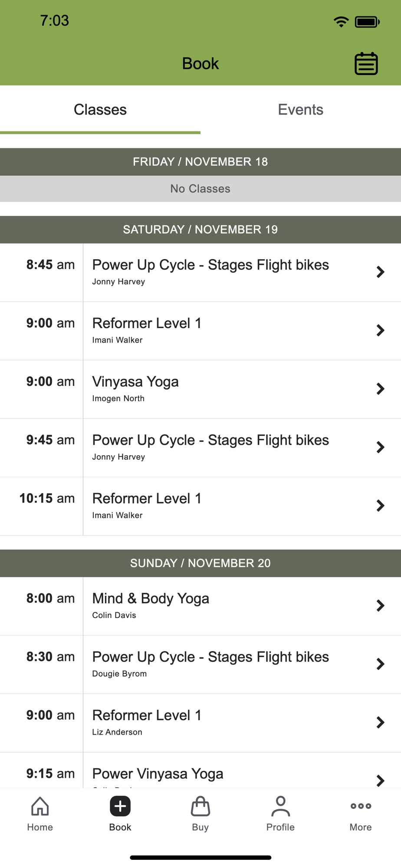Open chevron for Vinyasa Yoga class
The height and width of the screenshot is (868, 401).
point(380,389)
